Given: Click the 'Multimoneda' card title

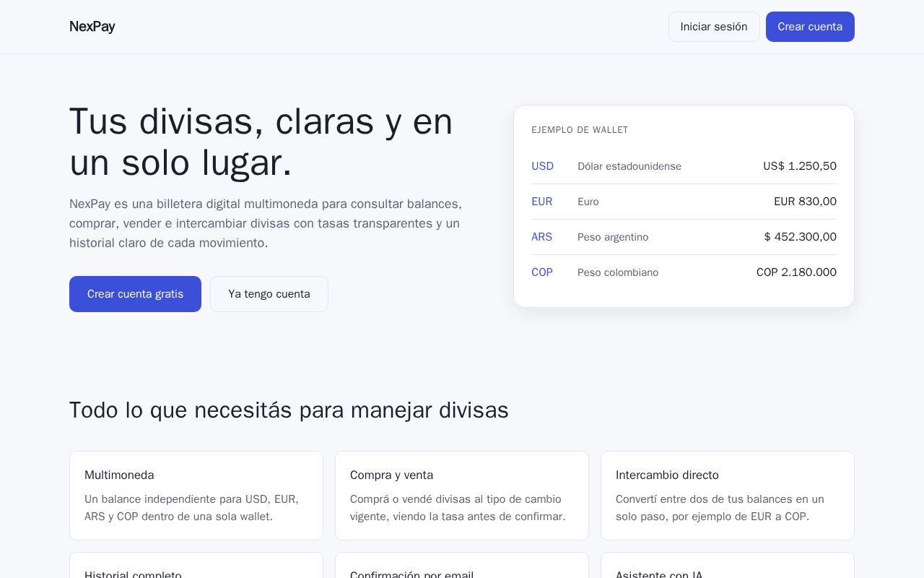Looking at the screenshot, I should point(119,475).
